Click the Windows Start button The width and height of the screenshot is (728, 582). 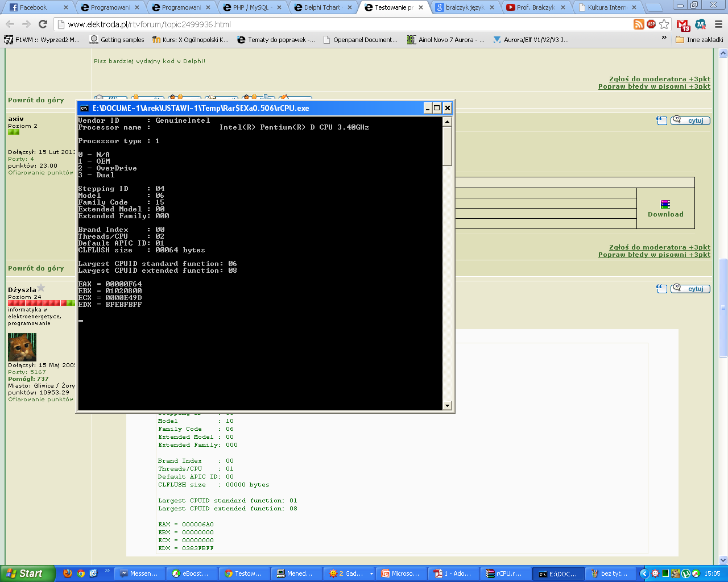[x=27, y=573]
